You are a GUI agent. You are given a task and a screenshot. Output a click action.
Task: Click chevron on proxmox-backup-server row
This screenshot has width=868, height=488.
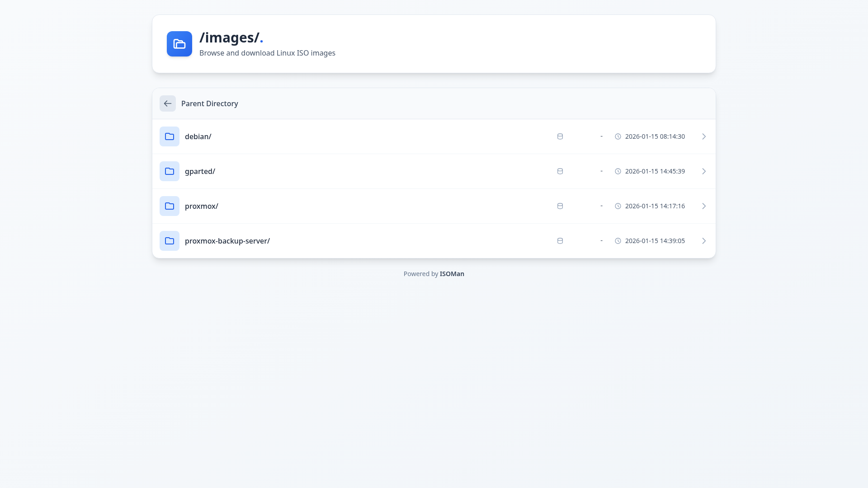pos(703,241)
